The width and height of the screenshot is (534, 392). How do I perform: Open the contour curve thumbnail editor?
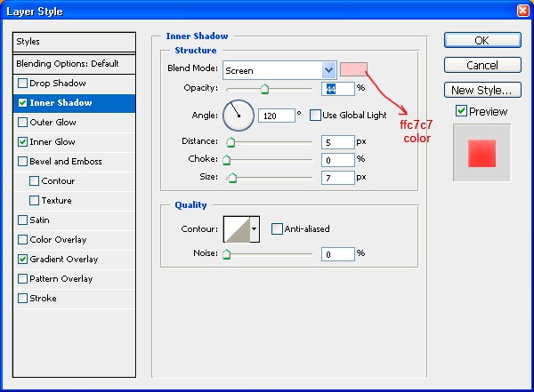[237, 229]
